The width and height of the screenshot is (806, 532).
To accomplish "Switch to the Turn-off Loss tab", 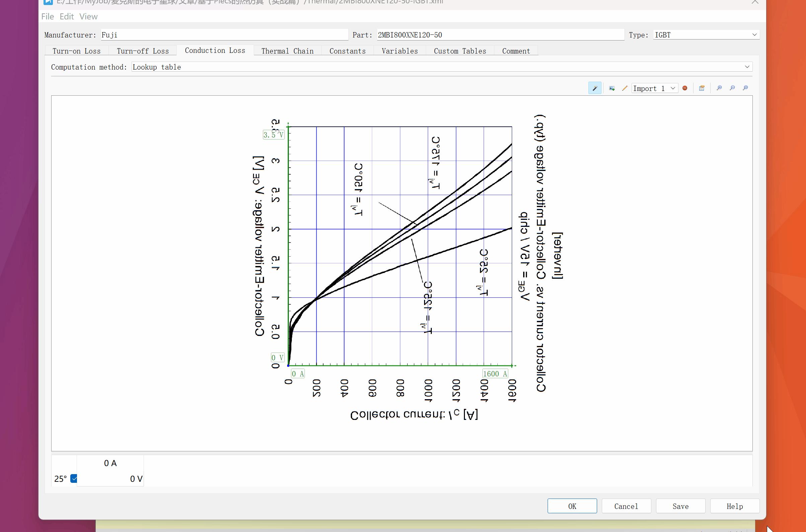I will 143,51.
